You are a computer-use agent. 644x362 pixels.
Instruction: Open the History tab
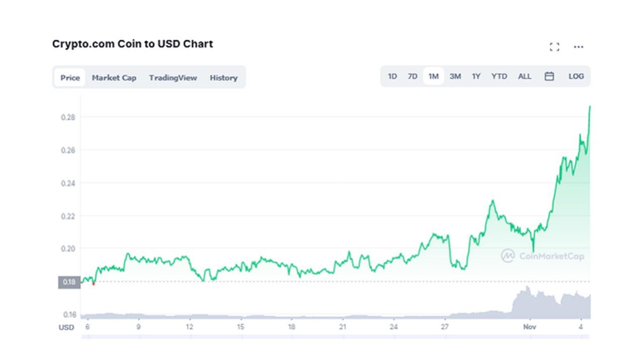[223, 78]
